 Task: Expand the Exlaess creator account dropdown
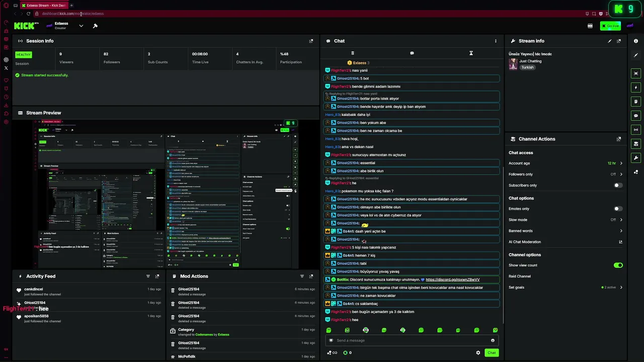[x=81, y=26]
